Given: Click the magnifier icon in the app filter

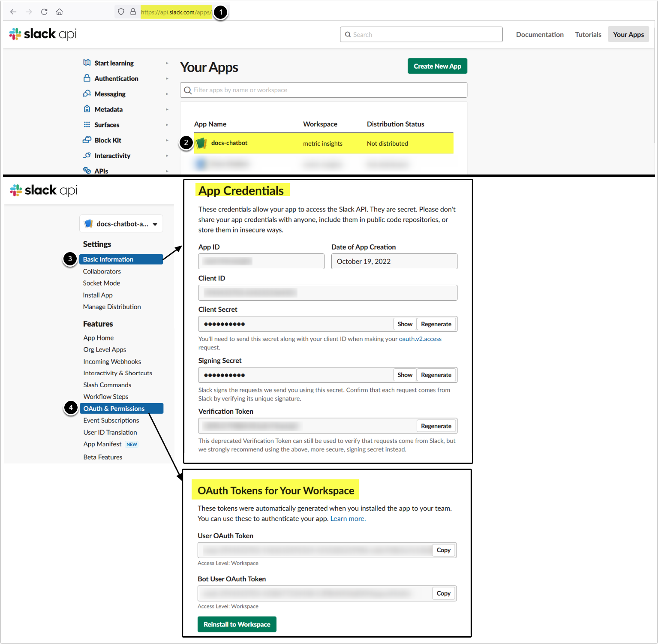Looking at the screenshot, I should 188,90.
